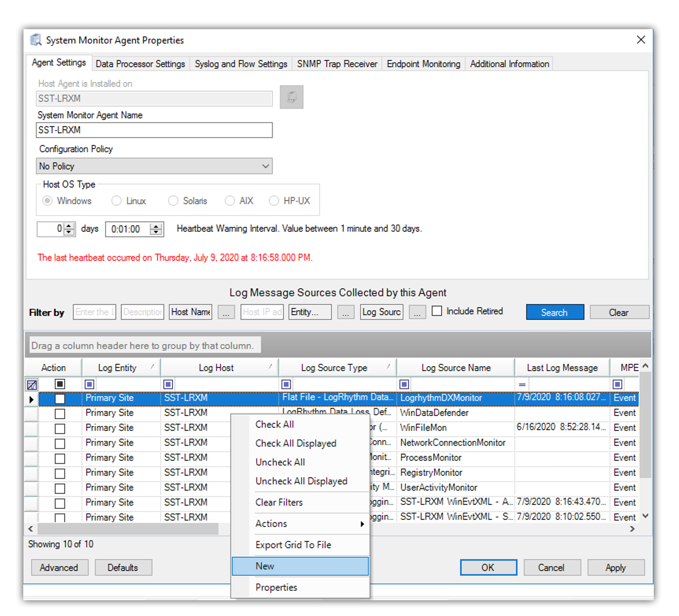
Task: Click the grid's horizontal scrollbar thumb
Action: 128,529
